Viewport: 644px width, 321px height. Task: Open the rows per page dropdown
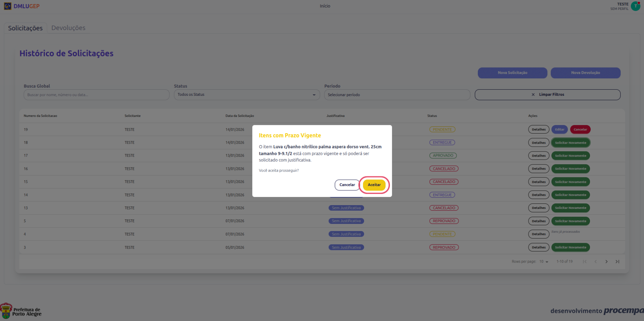click(x=544, y=262)
